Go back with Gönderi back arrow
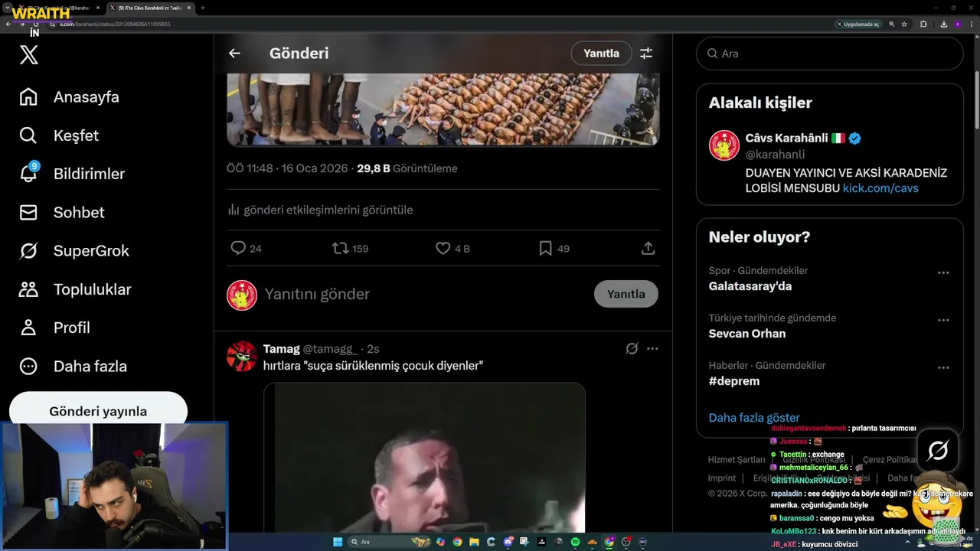Viewport: 980px width, 551px height. [x=234, y=54]
